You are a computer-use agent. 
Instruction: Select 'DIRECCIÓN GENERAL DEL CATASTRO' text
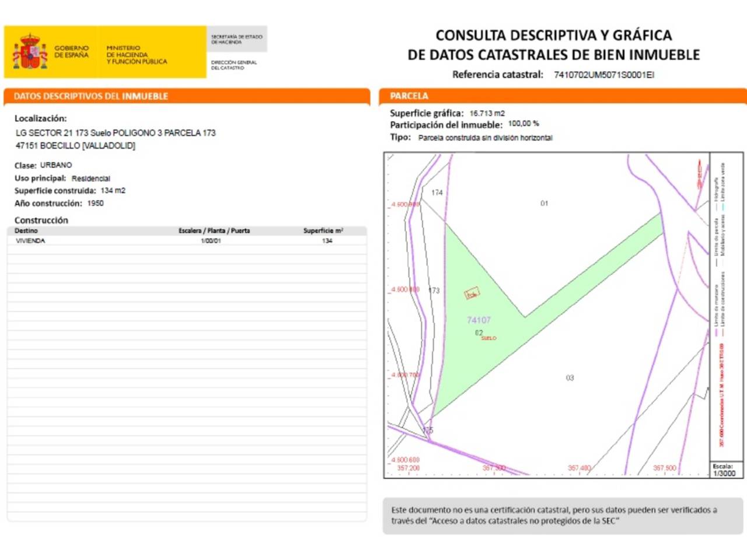tap(234, 65)
